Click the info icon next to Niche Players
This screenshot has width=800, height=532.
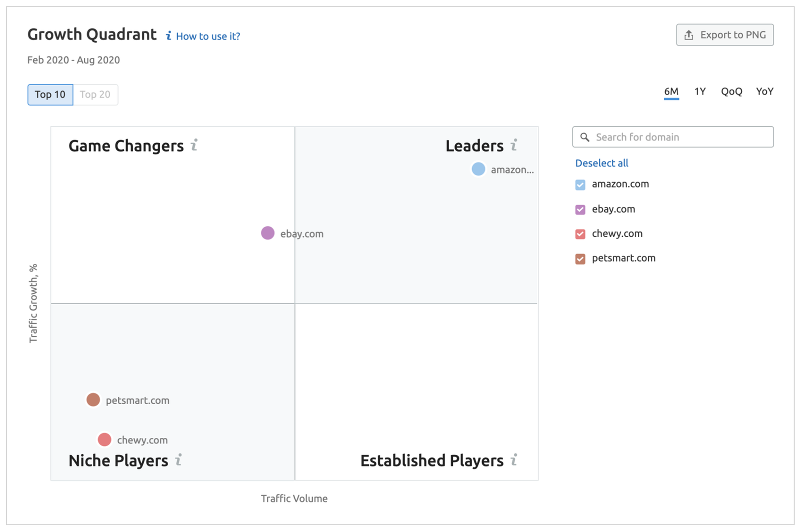pyautogui.click(x=178, y=460)
